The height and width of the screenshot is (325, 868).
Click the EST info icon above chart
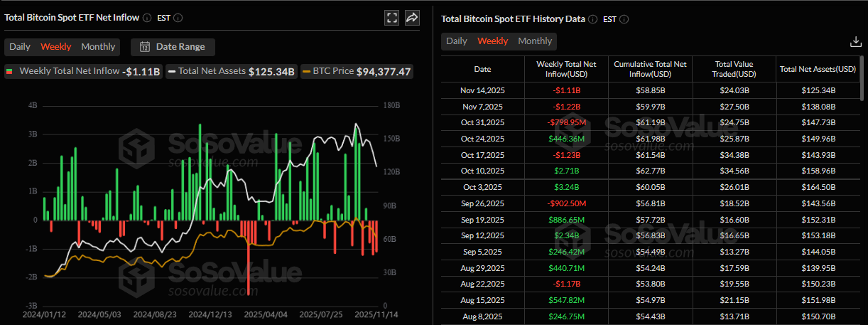click(178, 18)
